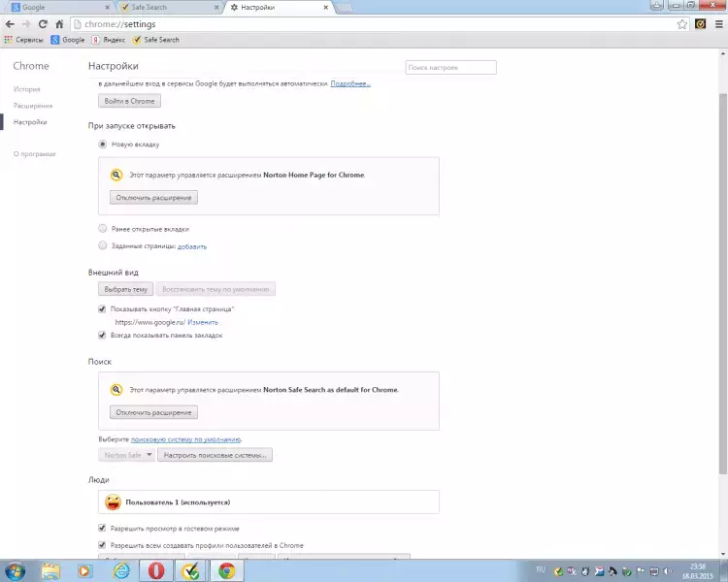This screenshot has width=728, height=582.
Task: Click the Пользователь 1 avatar icon
Action: click(x=113, y=501)
